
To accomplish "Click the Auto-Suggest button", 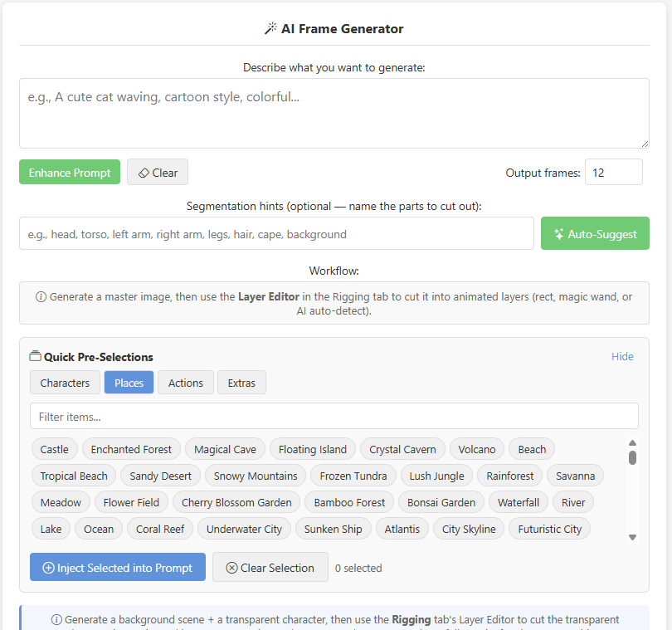I will click(595, 234).
